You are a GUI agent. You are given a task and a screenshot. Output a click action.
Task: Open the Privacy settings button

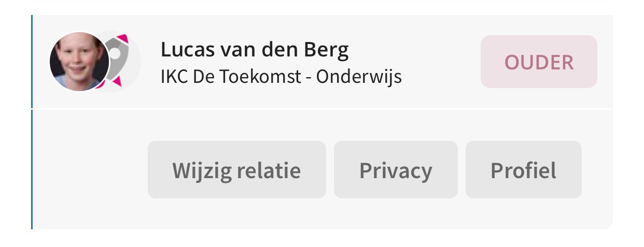point(396,170)
